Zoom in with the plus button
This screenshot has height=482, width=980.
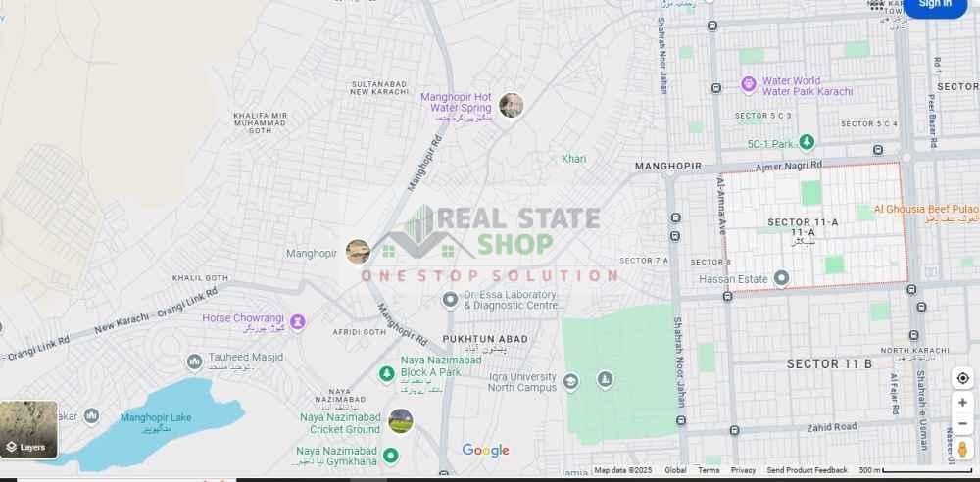coord(962,404)
